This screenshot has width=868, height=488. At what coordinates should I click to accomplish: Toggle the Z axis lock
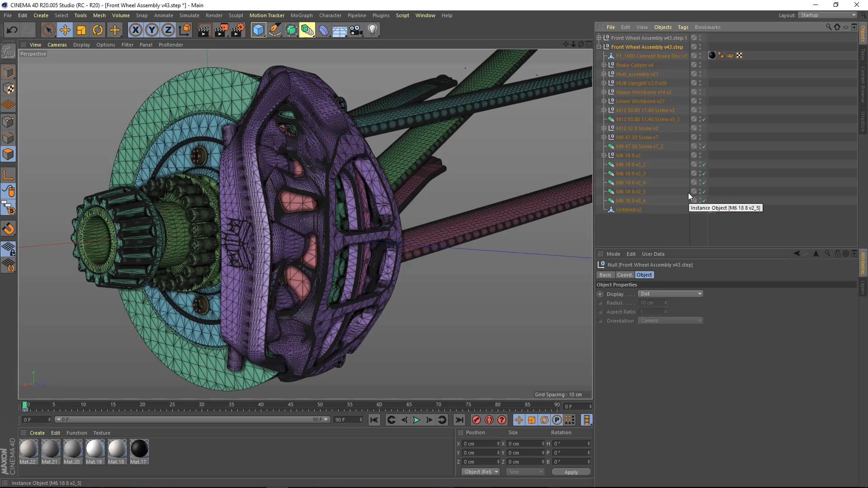pyautogui.click(x=168, y=30)
